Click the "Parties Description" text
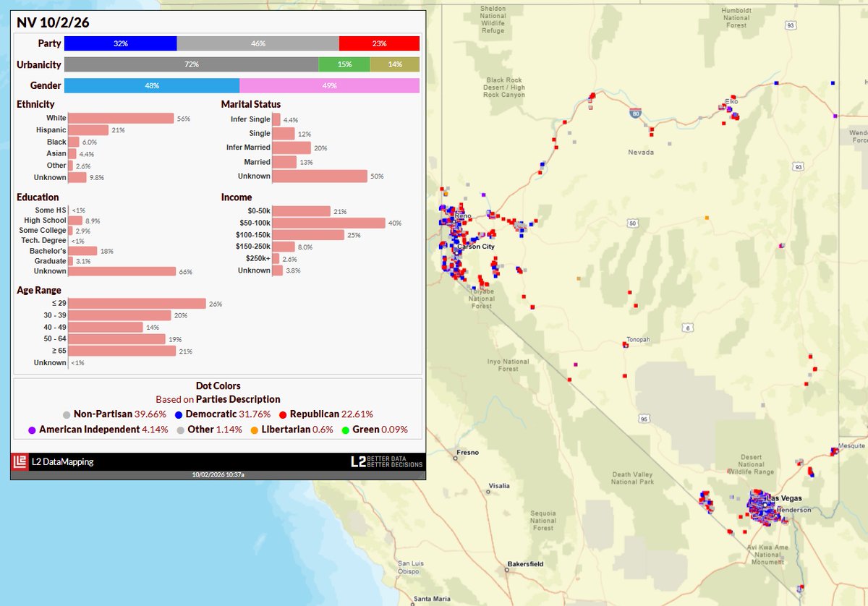The height and width of the screenshot is (606, 868). point(238,399)
